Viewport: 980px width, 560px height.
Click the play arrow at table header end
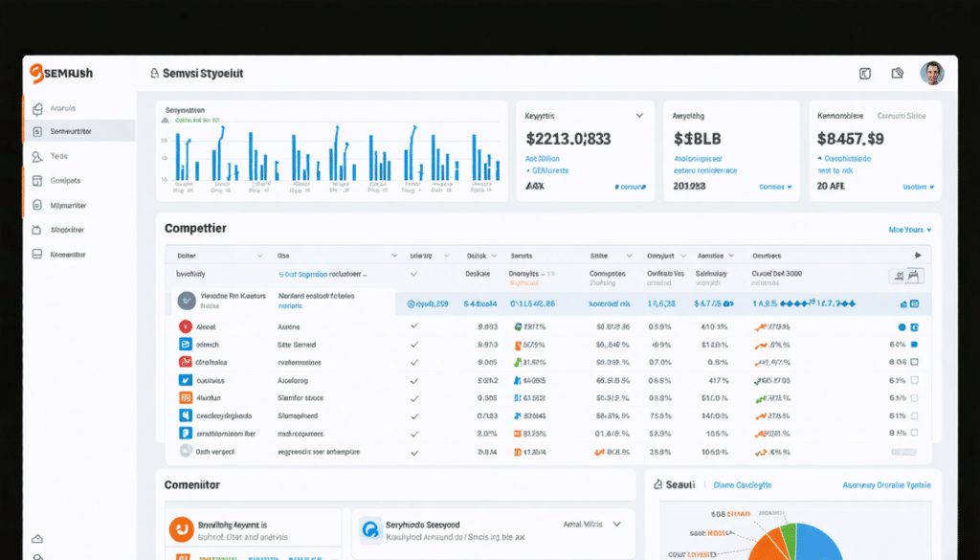918,255
